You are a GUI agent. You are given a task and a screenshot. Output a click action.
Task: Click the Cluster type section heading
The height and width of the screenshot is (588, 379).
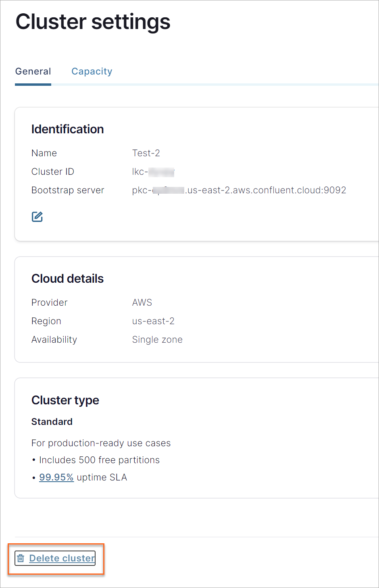[x=65, y=400]
